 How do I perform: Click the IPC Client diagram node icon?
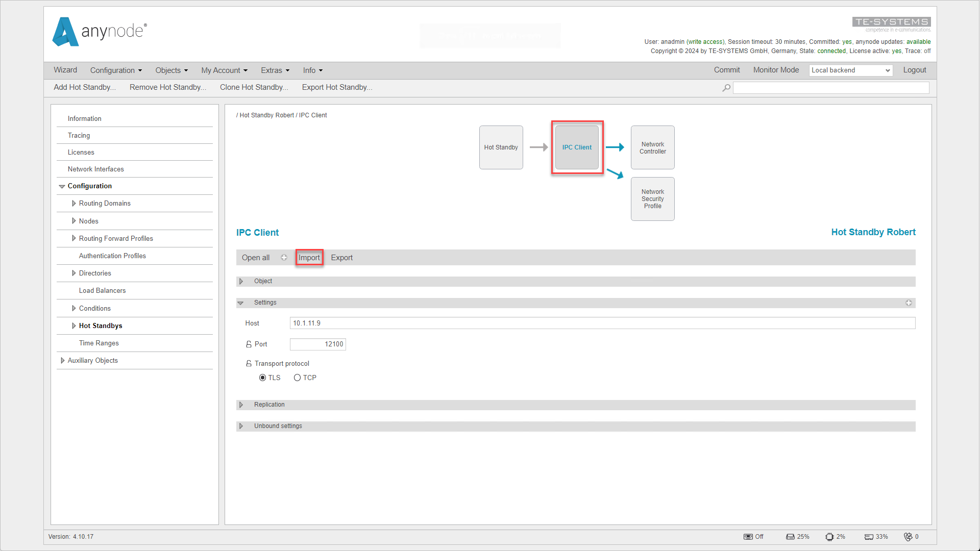click(x=576, y=147)
